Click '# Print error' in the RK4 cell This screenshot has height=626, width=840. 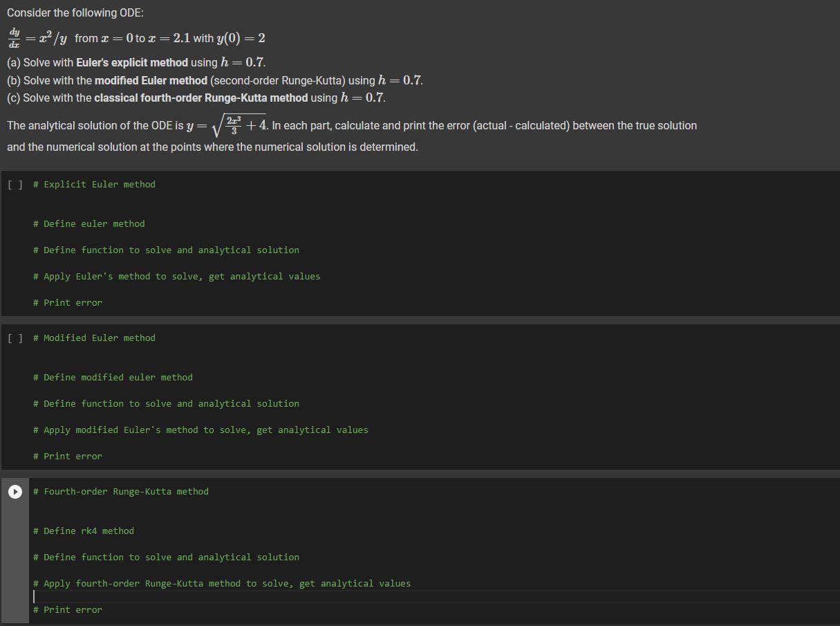tap(67, 609)
